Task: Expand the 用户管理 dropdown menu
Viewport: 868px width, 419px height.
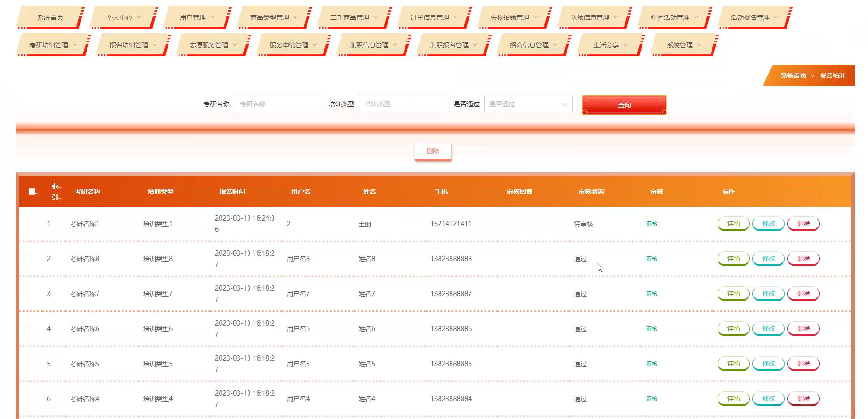Action: point(197,17)
